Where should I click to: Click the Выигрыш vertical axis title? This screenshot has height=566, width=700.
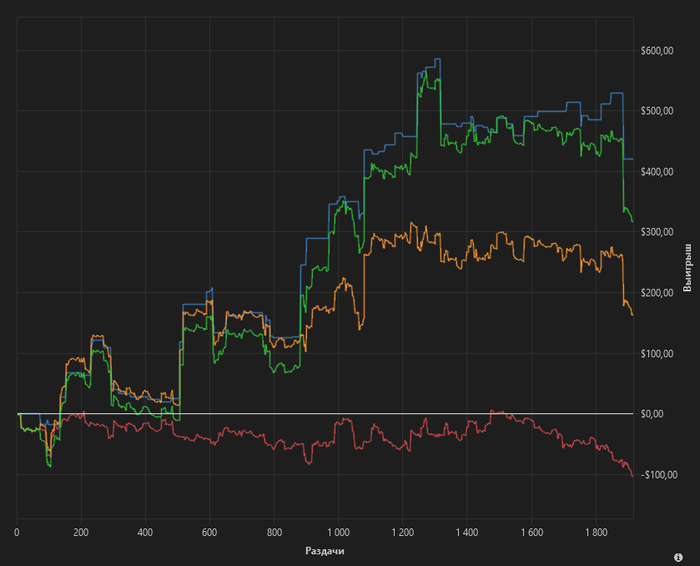[687, 268]
